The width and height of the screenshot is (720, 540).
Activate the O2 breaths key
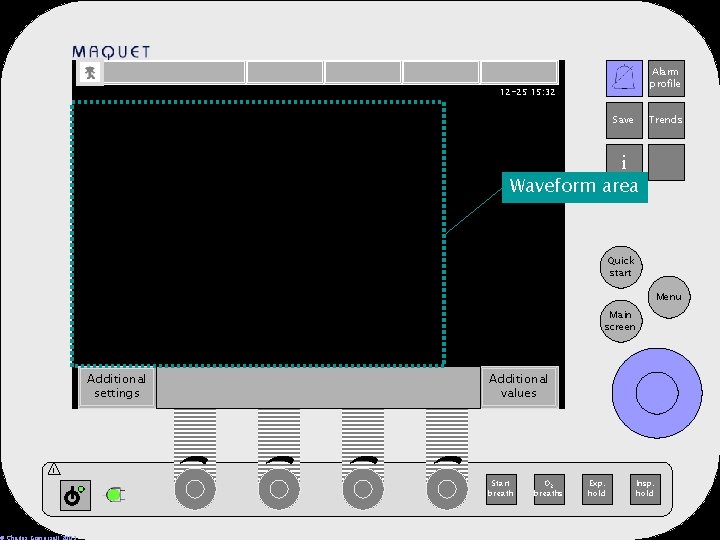coord(549,489)
